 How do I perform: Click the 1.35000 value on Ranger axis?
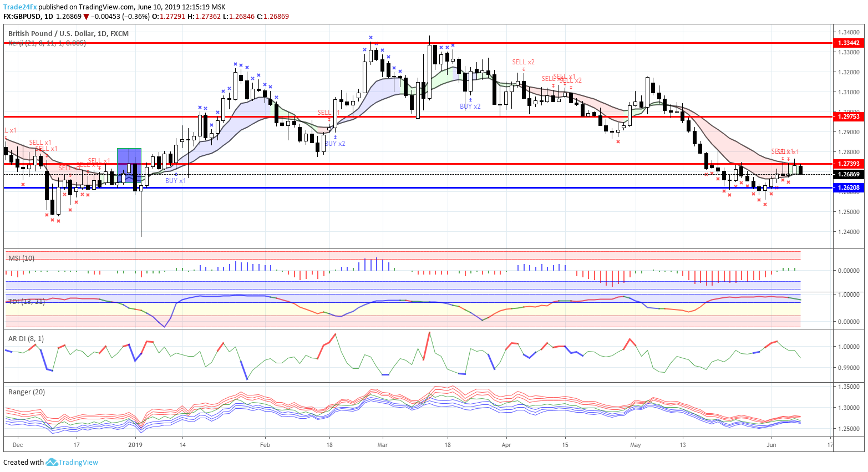tap(849, 387)
